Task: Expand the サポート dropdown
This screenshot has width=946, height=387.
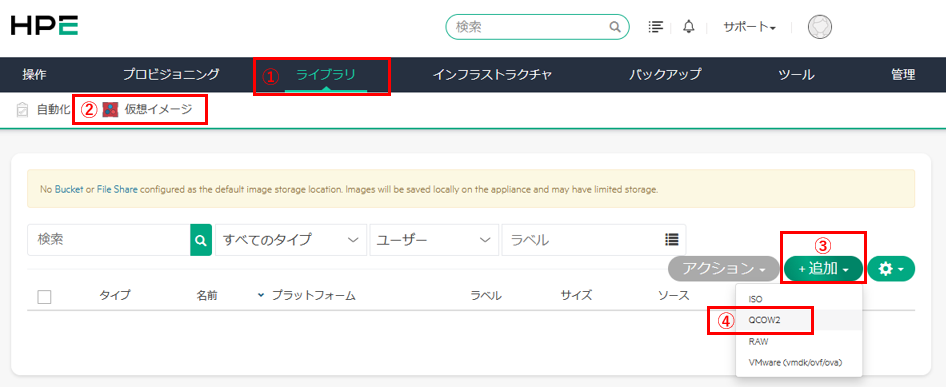Action: tap(749, 27)
